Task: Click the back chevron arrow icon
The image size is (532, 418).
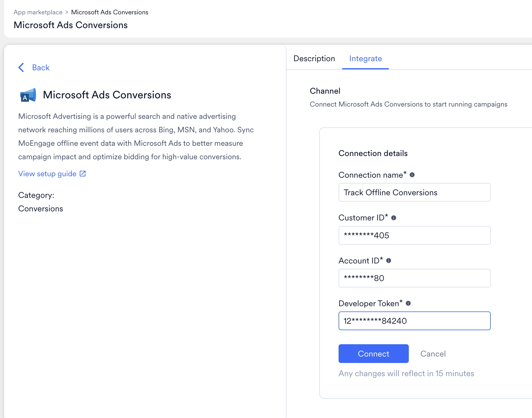Action: click(x=21, y=68)
